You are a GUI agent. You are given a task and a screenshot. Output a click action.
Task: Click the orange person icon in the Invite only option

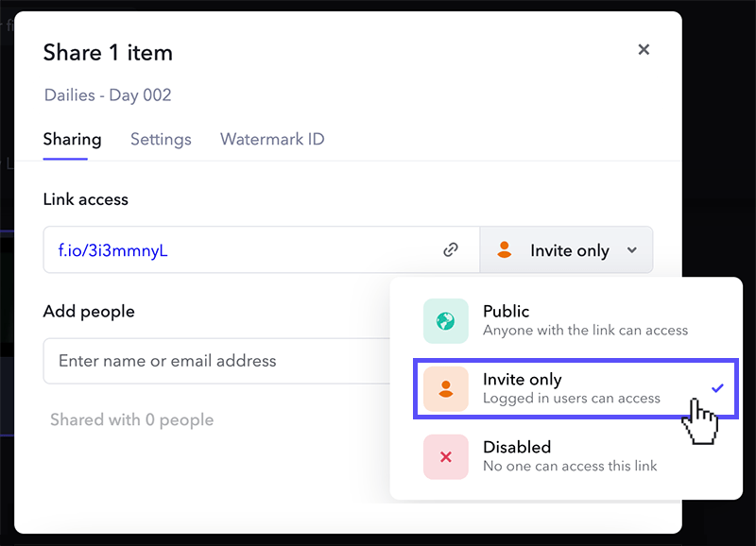445,389
